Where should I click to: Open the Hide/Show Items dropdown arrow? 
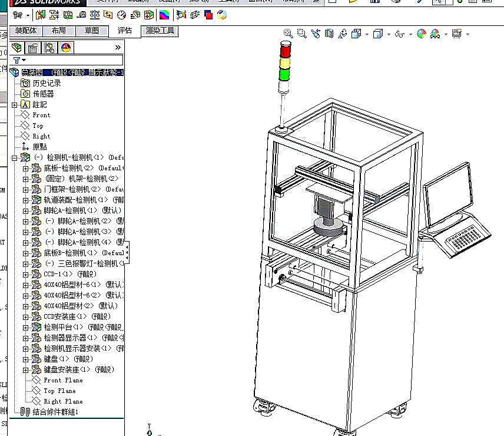click(x=410, y=34)
